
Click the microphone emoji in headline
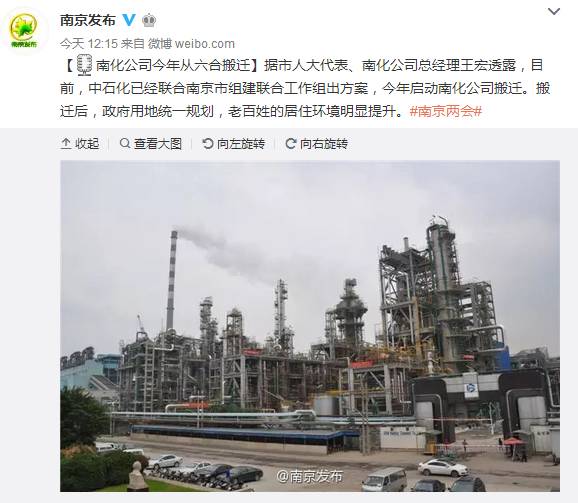[x=84, y=65]
